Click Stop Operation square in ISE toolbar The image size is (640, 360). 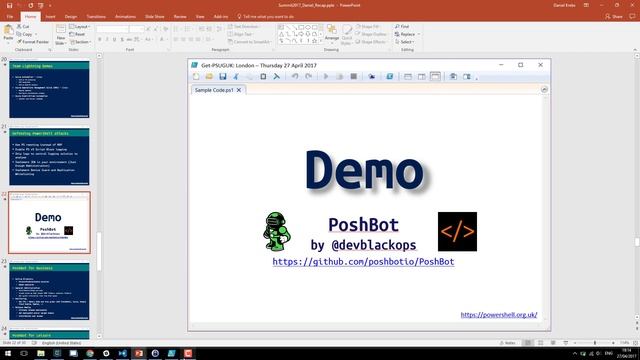click(x=354, y=76)
